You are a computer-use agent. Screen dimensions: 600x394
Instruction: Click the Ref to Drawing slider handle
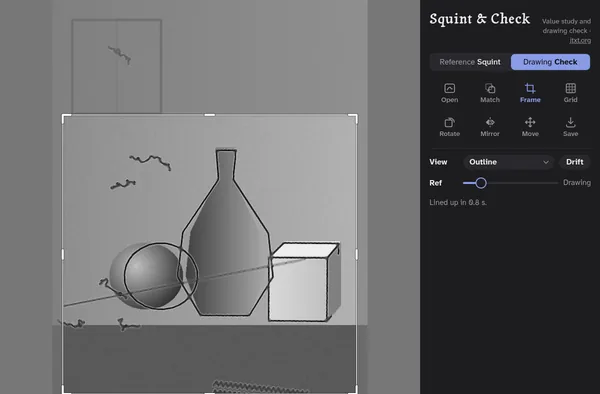[481, 183]
